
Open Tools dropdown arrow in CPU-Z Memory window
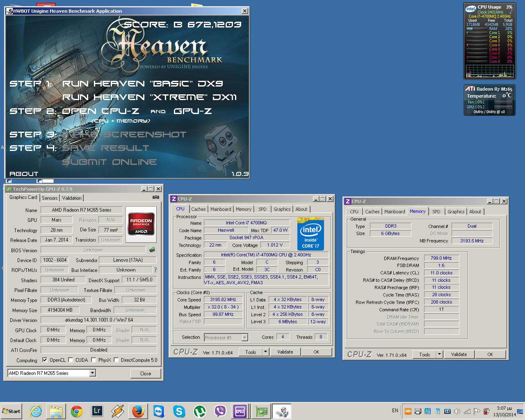coord(439,354)
